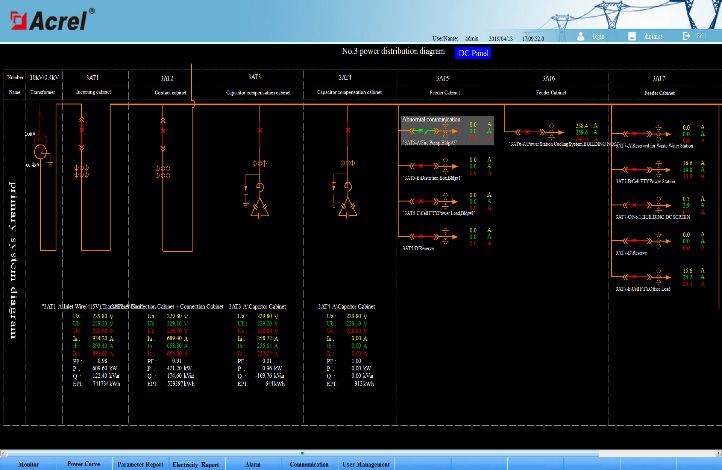Switch to the Power Curve tab
Image resolution: width=722 pixels, height=470 pixels.
click(84, 464)
